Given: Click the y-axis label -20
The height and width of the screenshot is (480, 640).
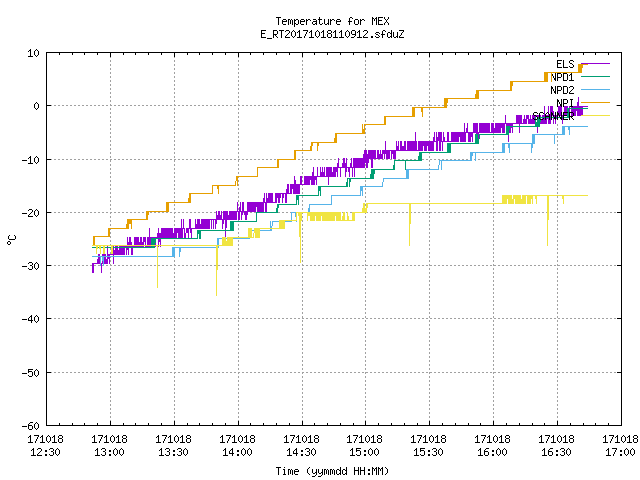Looking at the screenshot, I should pyautogui.click(x=31, y=213).
